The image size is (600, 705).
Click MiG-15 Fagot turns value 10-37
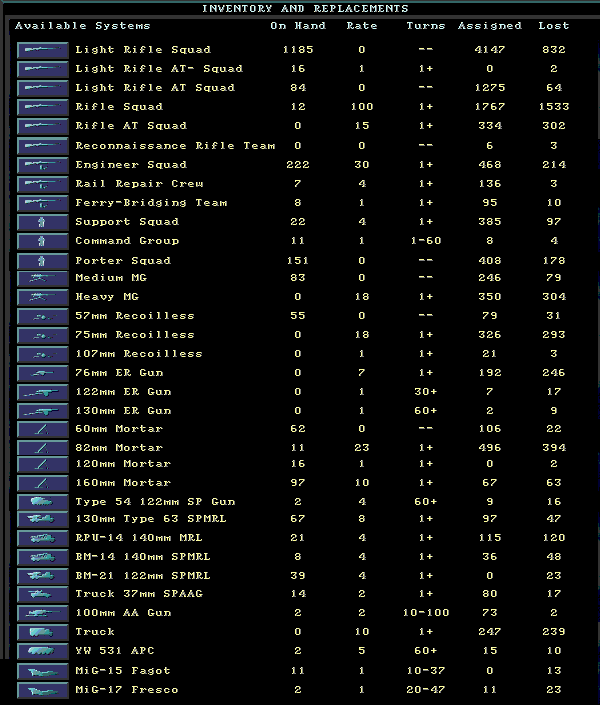[x=425, y=671]
